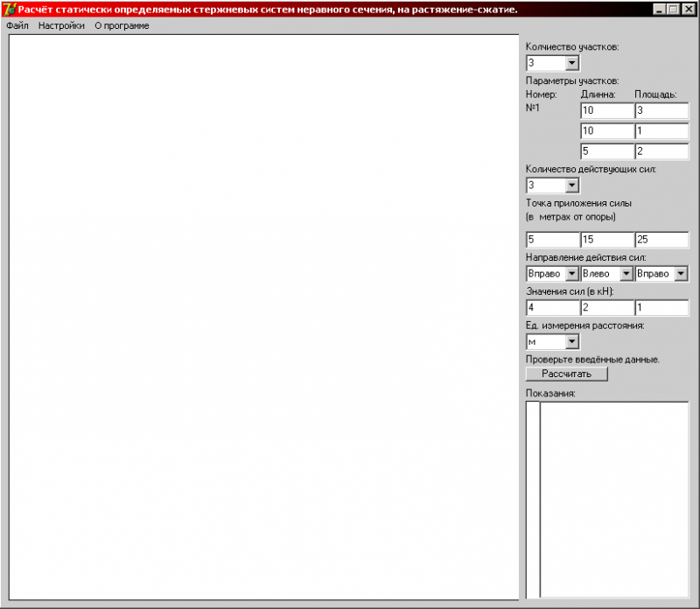700x609 pixels.
Task: Click the Показания output list area
Action: click(x=614, y=500)
